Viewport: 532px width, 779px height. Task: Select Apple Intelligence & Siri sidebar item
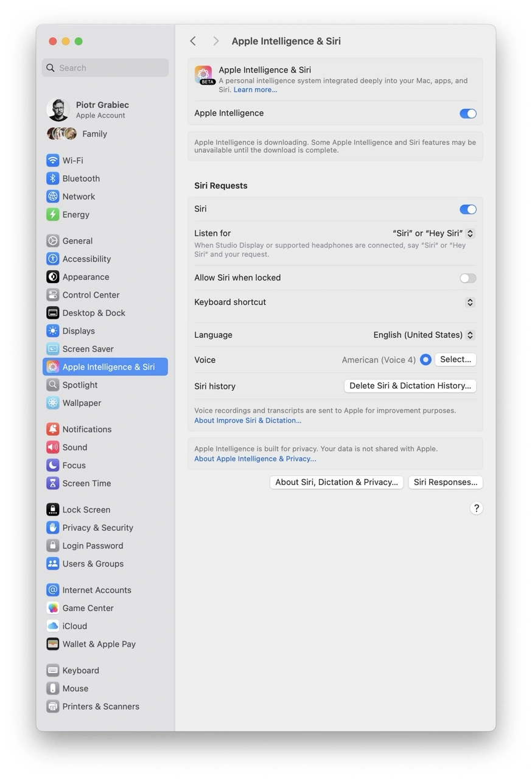point(105,367)
